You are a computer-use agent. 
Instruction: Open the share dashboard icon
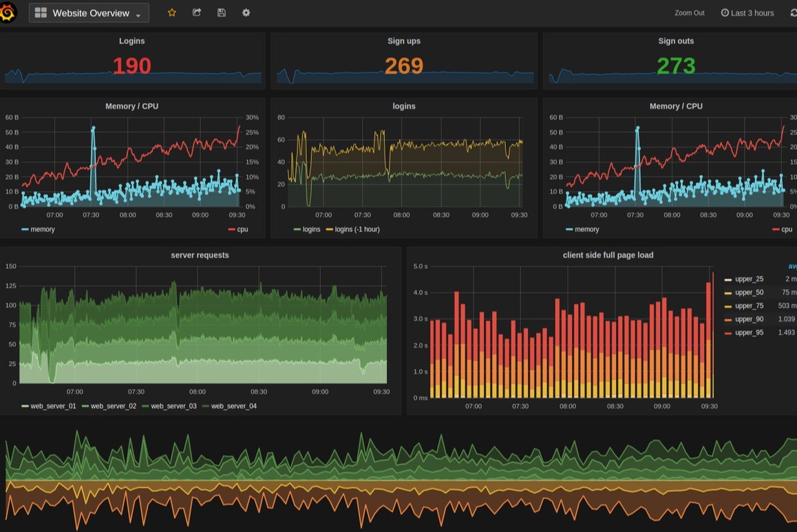coord(197,12)
